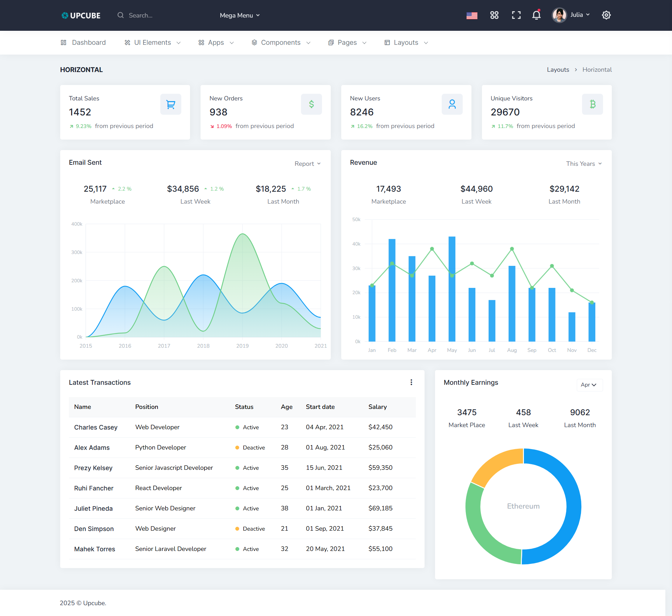The width and height of the screenshot is (672, 616).
Task: Open the Mega Menu
Action: pyautogui.click(x=239, y=15)
